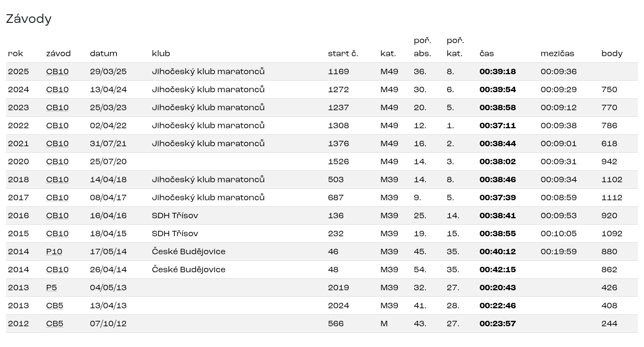This screenshot has height=347, width=644.
Task: Open the 2017 CB10 race link
Action: [x=57, y=198]
